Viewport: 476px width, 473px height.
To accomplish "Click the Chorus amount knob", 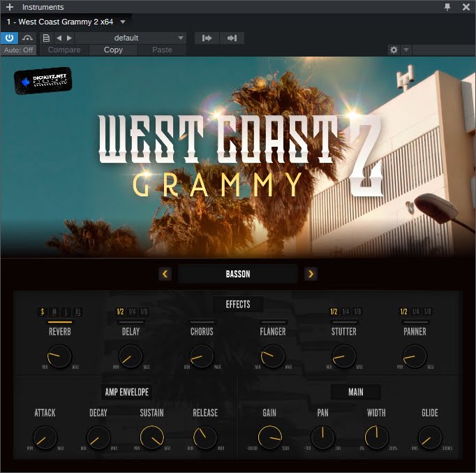I will [202, 356].
